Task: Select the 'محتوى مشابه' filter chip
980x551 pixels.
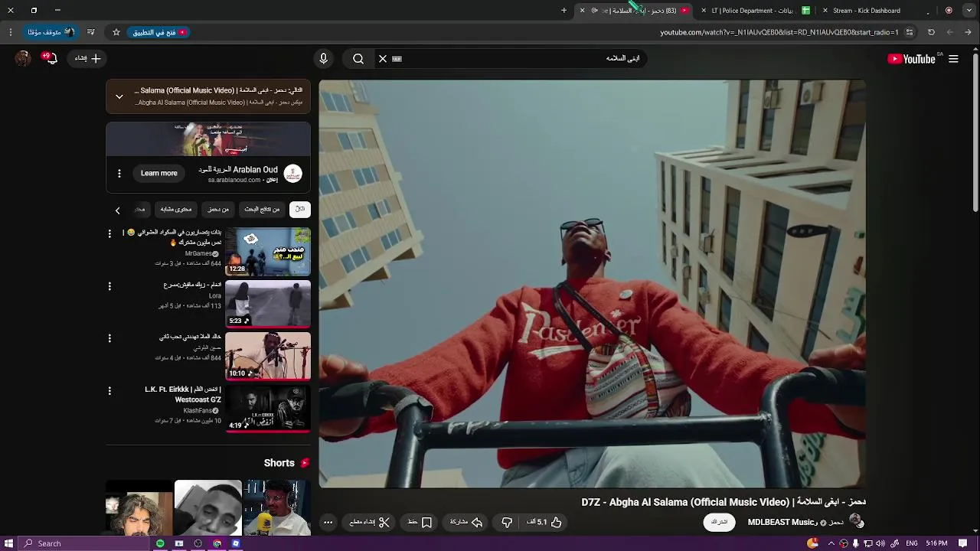Action: point(176,209)
